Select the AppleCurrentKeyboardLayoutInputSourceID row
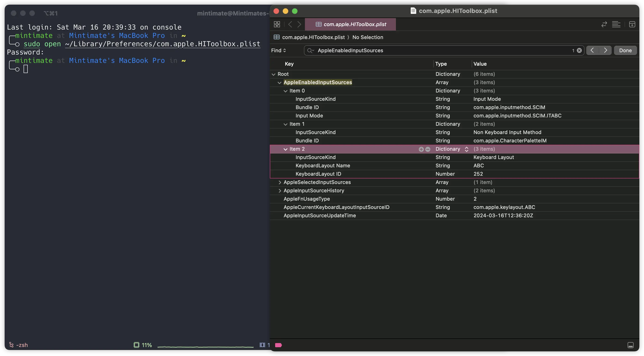The width and height of the screenshot is (644, 356). 454,207
